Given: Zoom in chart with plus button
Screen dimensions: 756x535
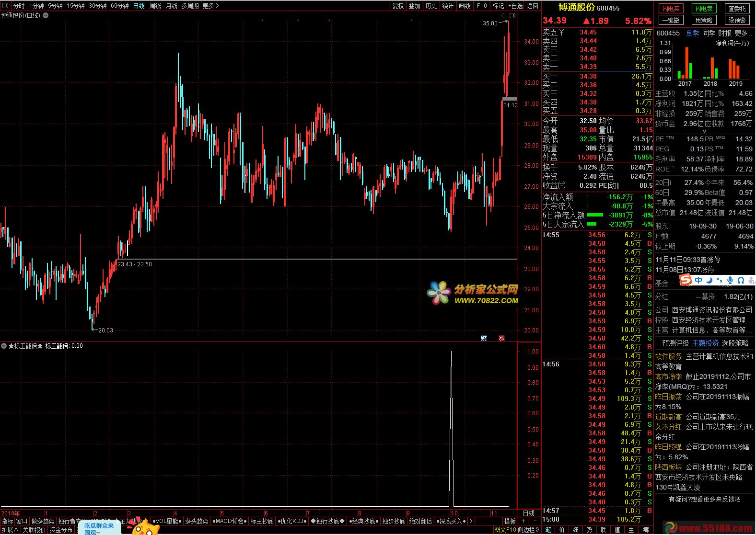Looking at the screenshot, I should tap(523, 521).
